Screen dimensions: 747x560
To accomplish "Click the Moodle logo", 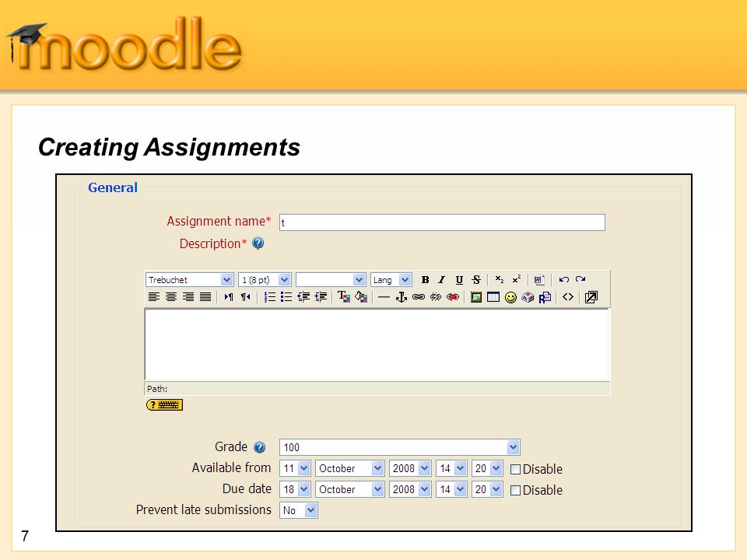I will [x=124, y=44].
